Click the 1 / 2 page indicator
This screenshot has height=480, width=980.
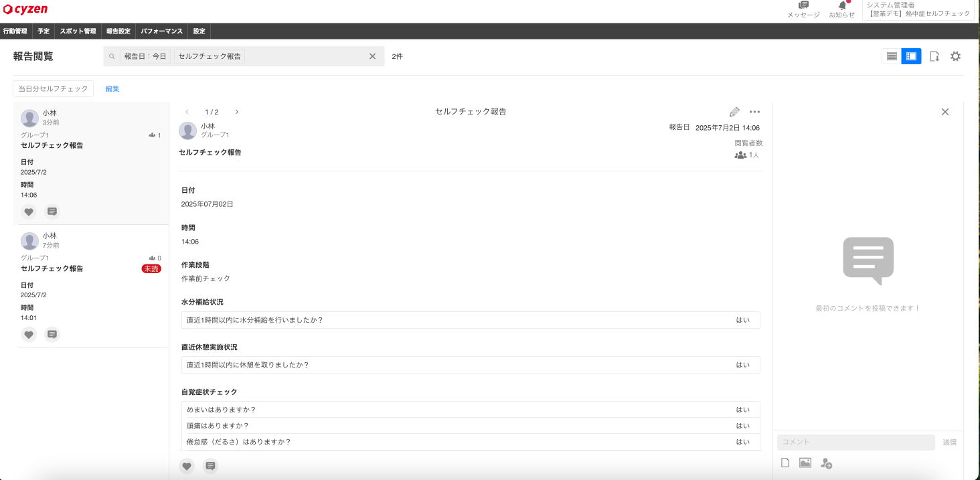coord(212,112)
